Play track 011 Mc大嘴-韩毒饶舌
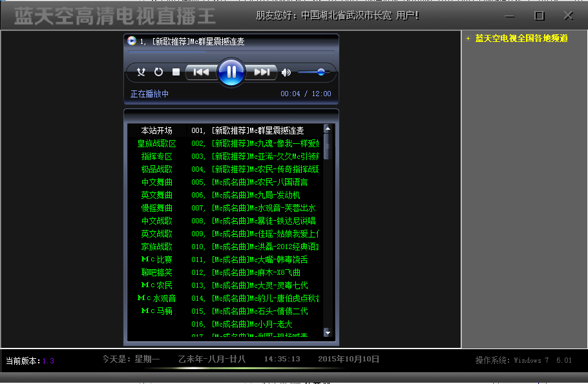The width and height of the screenshot is (588, 384). pos(249,259)
